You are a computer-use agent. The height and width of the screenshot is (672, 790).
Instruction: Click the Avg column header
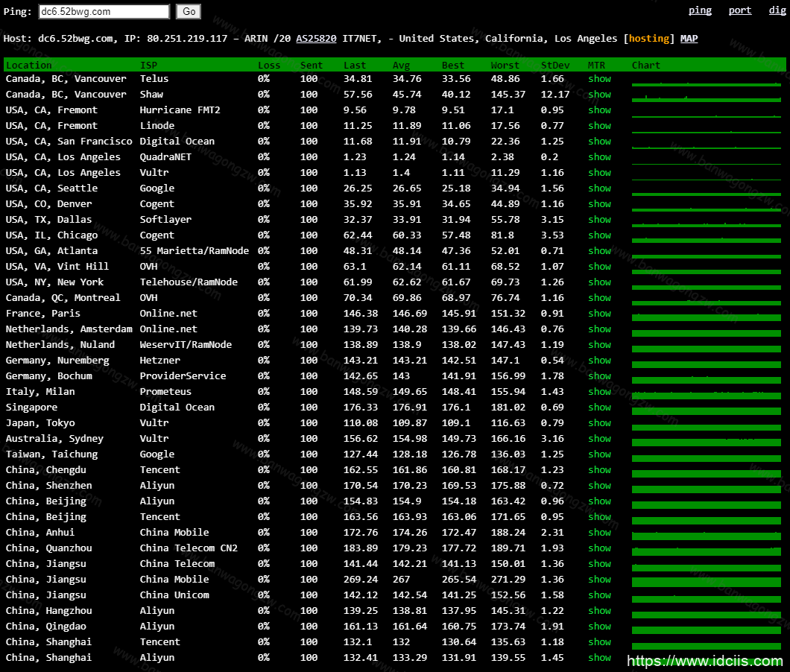tap(401, 66)
